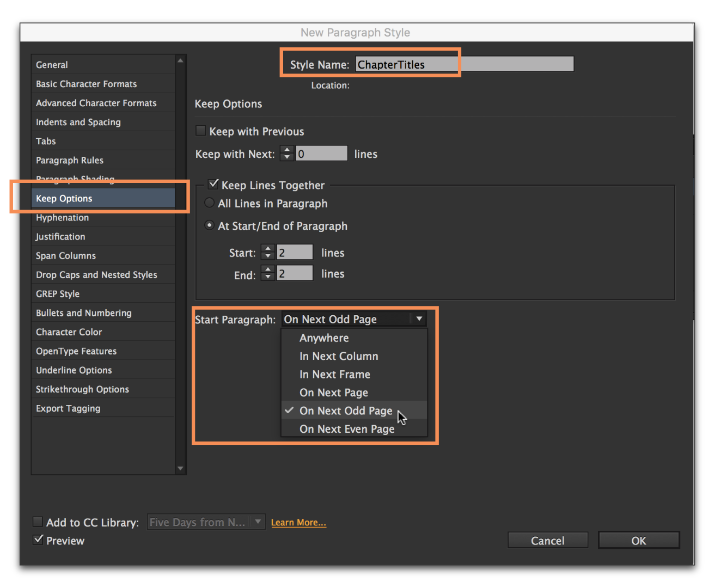Screen dimensions: 715x588
Task: Select On Next Even Page from the menu
Action: 347,428
